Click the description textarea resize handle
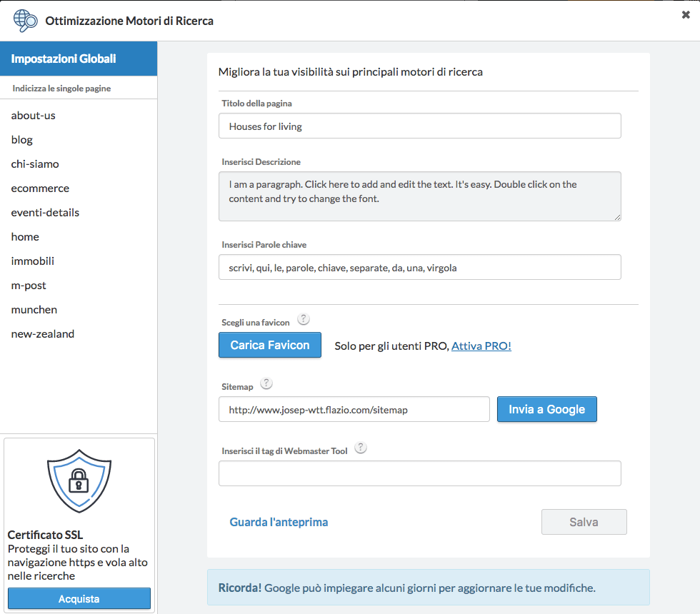700x614 pixels. [x=617, y=217]
